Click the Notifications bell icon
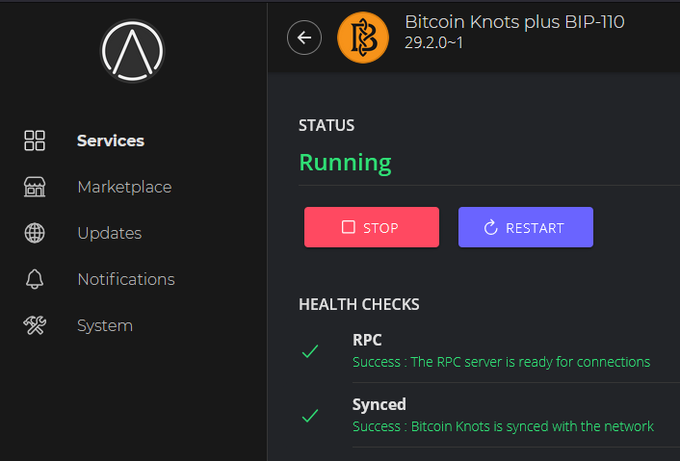Image resolution: width=680 pixels, height=461 pixels. pos(35,279)
